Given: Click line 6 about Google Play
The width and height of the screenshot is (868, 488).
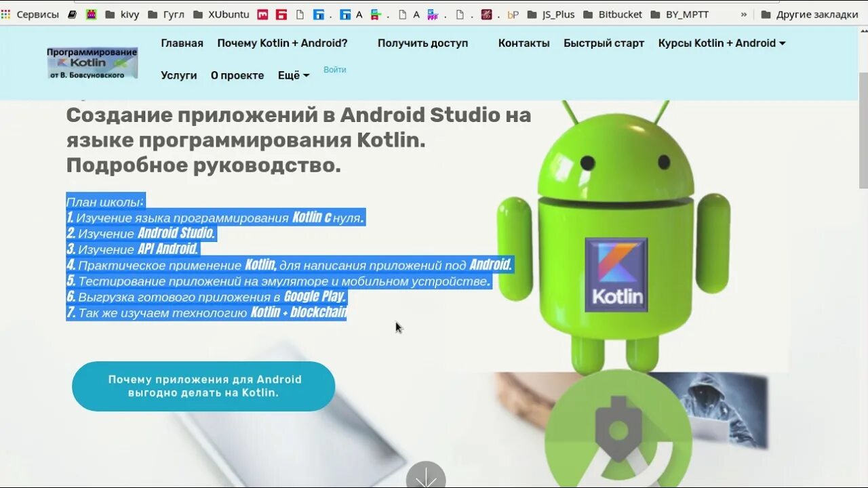Looking at the screenshot, I should 207,296.
